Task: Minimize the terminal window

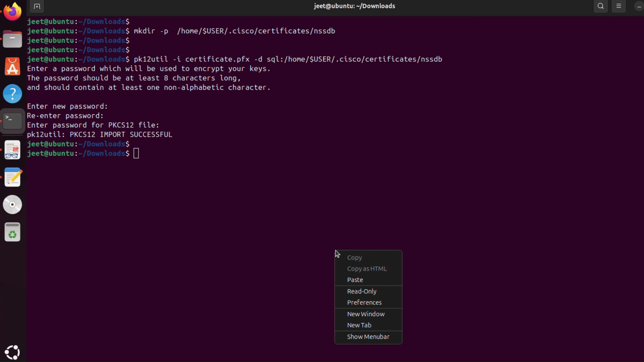Action: [639, 6]
